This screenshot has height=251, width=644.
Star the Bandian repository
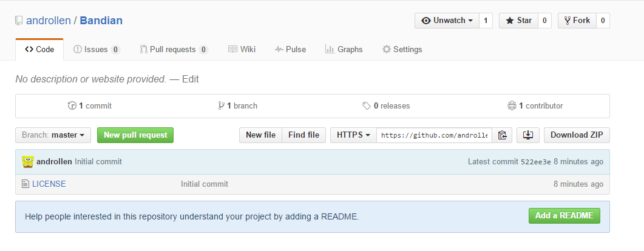click(x=518, y=21)
